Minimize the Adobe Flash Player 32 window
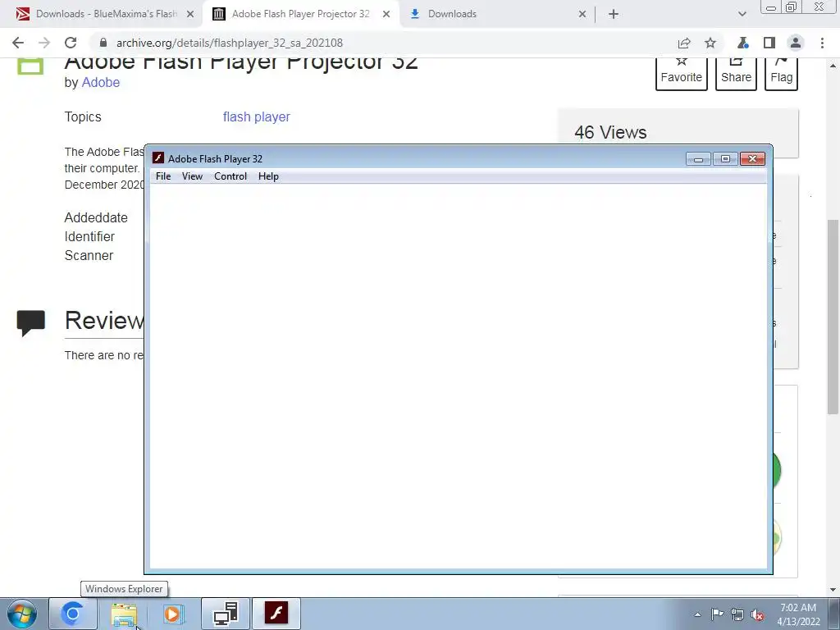 pos(698,159)
